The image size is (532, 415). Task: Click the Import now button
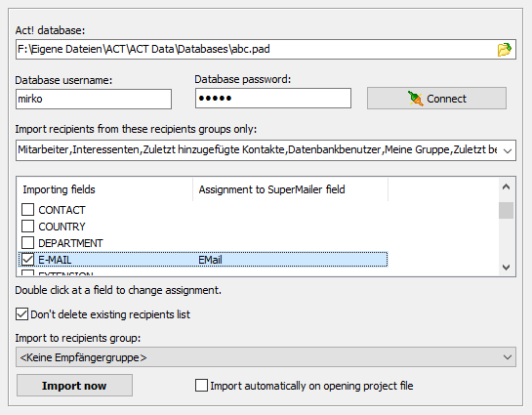(x=74, y=386)
